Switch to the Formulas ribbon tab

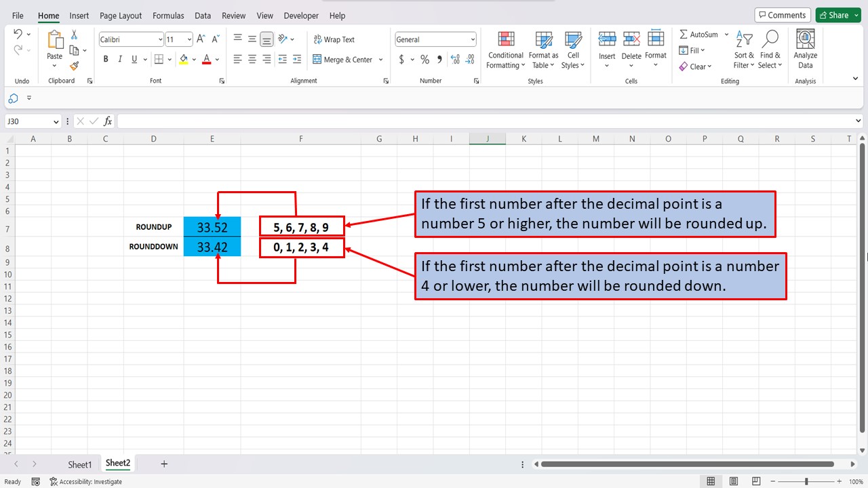click(168, 15)
